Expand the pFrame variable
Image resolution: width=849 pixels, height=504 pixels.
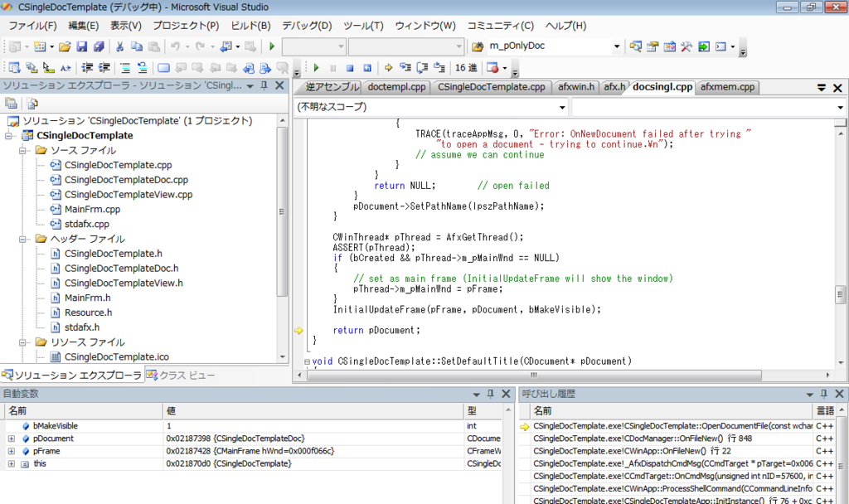12,451
